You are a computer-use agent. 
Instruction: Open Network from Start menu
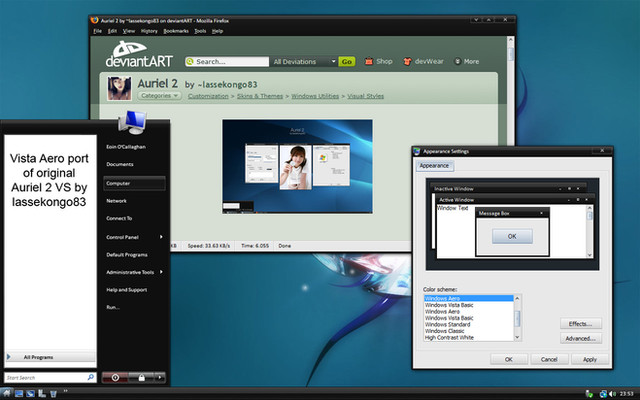point(116,201)
